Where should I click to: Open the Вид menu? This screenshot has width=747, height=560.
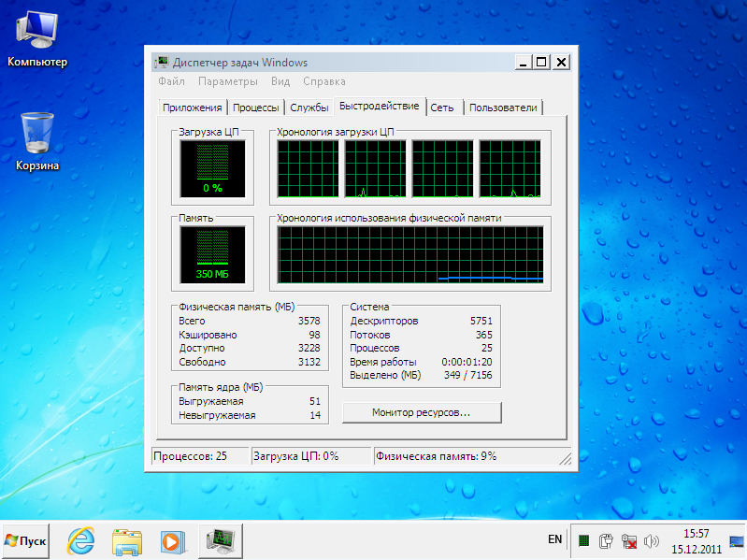point(280,81)
